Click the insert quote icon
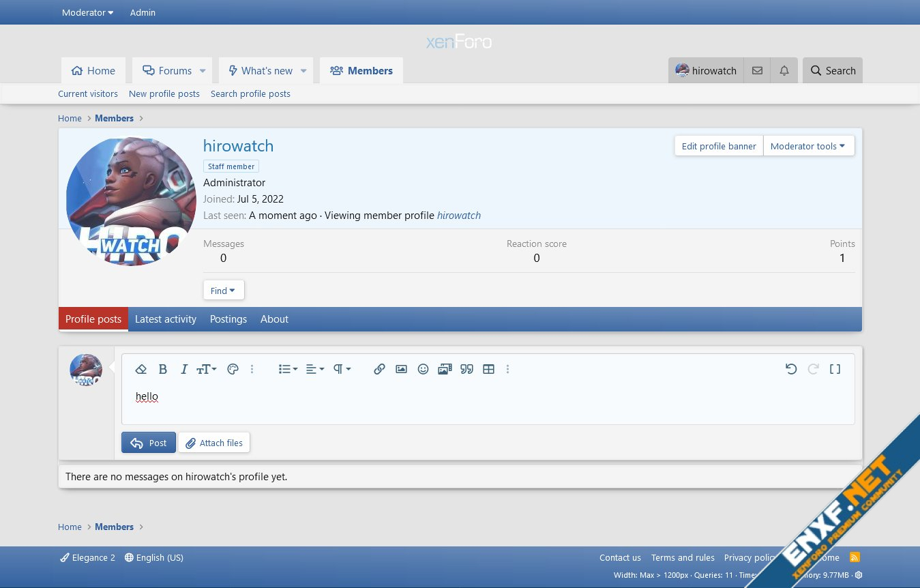Viewport: 920px width, 588px height. (x=466, y=369)
